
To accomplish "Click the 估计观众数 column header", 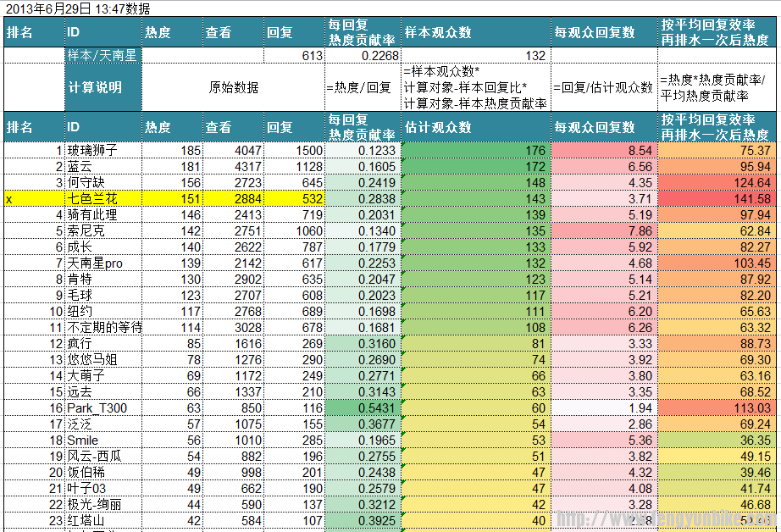I will (x=475, y=127).
